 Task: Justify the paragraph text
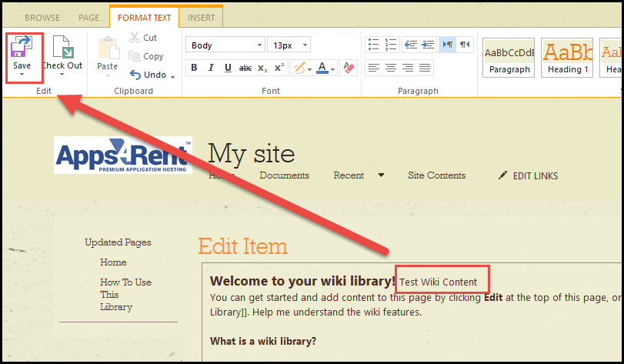click(425, 68)
